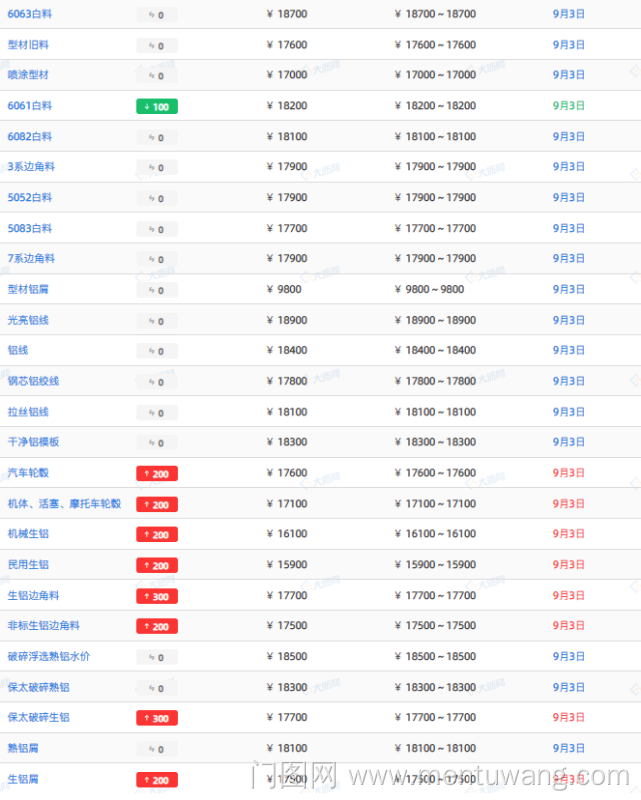Click the red 9月3日 date in 机械生铝 row
Viewport: 641px width, 800px height.
(568, 534)
